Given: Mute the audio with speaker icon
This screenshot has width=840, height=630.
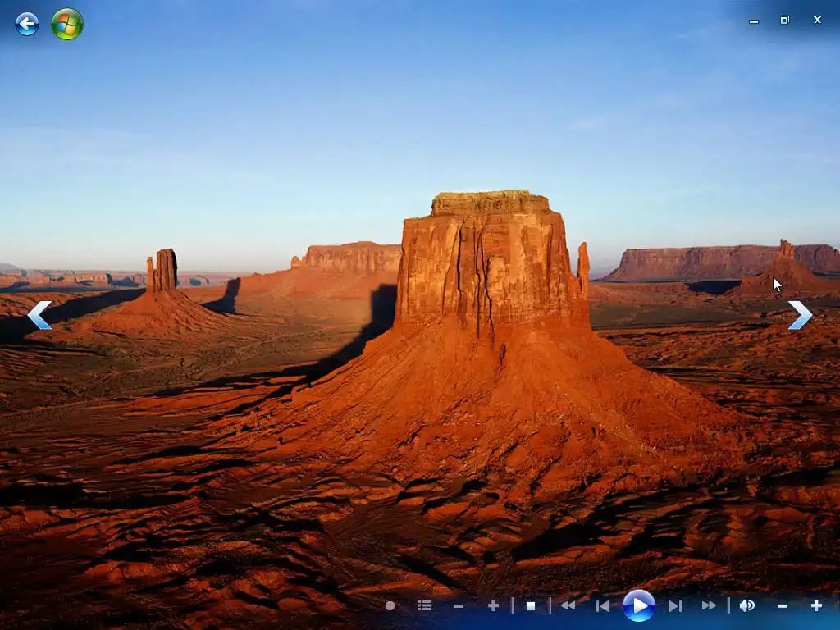Looking at the screenshot, I should (x=746, y=606).
